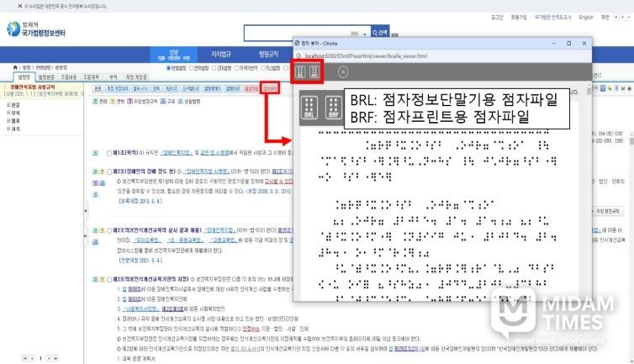Image resolution: width=634 pixels, height=364 pixels.
Task: Go to last page in left list pager
Action: (55, 358)
